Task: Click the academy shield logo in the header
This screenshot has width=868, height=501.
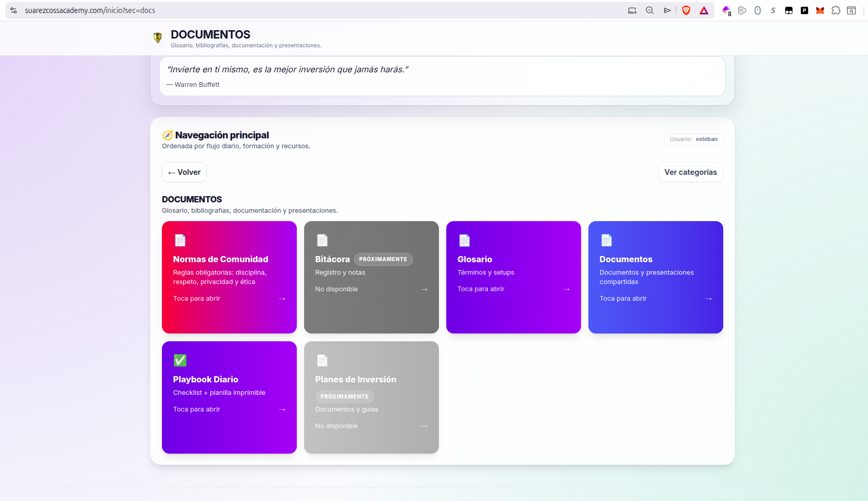Action: [157, 37]
